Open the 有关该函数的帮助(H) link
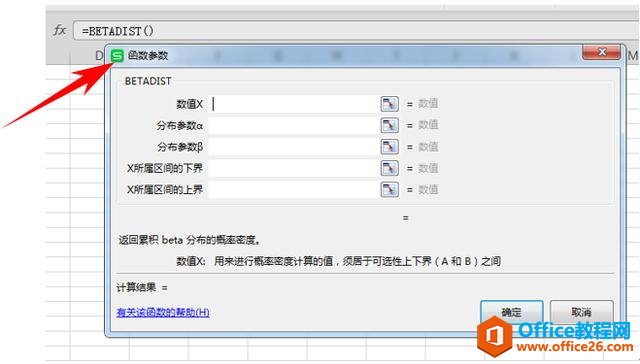 163,313
